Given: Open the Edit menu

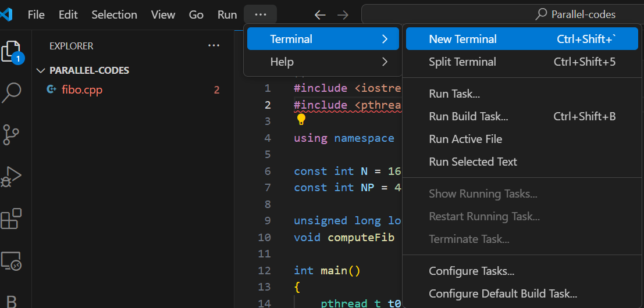Looking at the screenshot, I should [68, 15].
